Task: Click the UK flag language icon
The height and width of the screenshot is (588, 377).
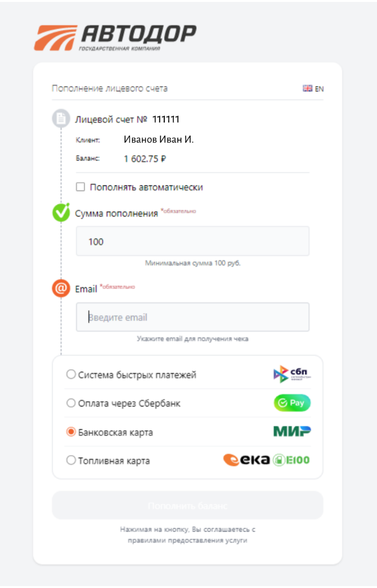Action: click(308, 89)
